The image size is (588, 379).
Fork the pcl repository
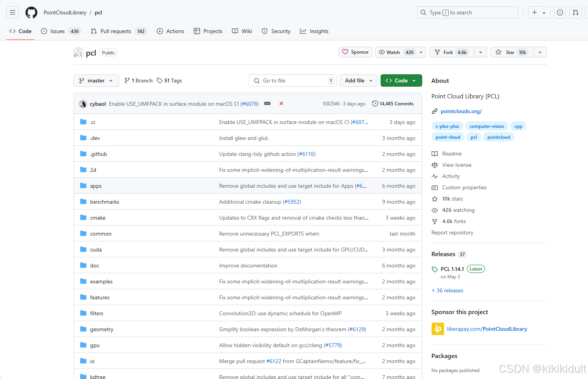[452, 52]
